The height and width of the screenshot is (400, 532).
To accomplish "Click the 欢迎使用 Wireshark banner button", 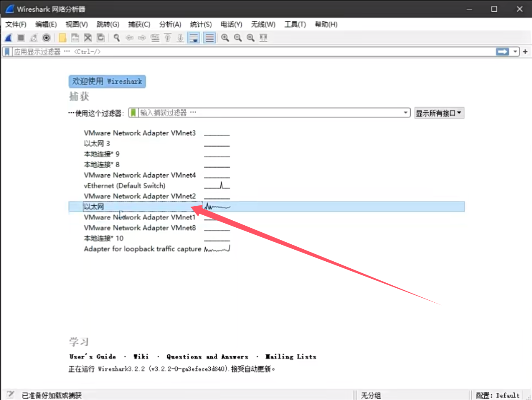I will pyautogui.click(x=107, y=82).
